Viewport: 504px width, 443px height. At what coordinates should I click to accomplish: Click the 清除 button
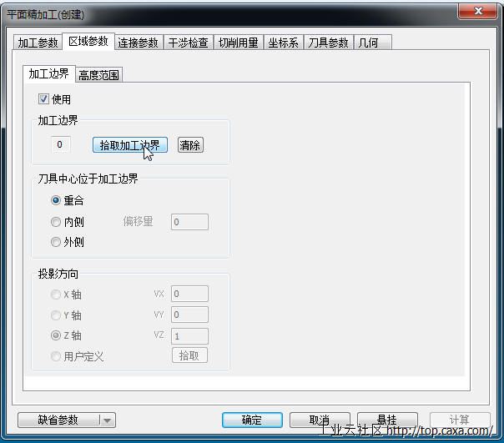point(190,145)
